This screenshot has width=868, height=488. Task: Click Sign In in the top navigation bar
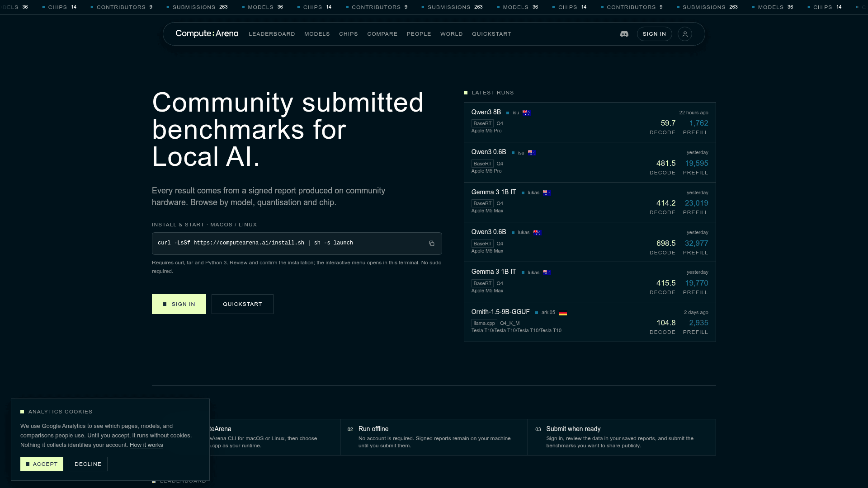(x=654, y=34)
